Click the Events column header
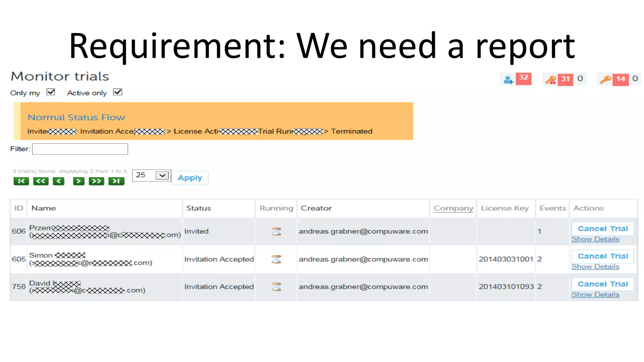Image resolution: width=644 pixels, height=362 pixels. [x=552, y=208]
